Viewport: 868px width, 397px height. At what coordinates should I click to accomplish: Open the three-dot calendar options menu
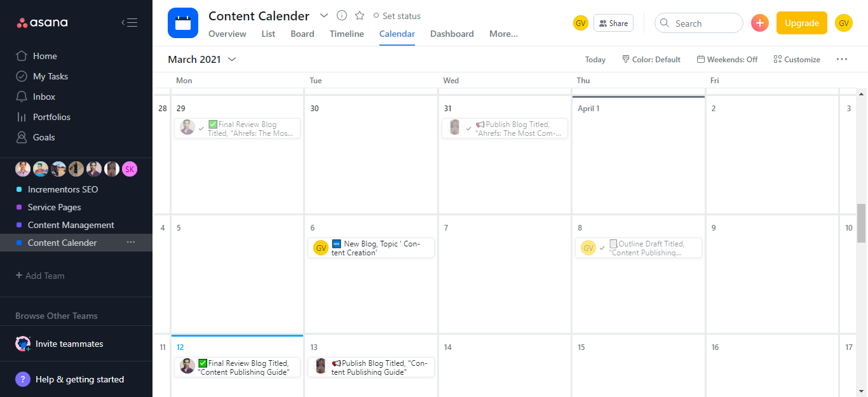(x=842, y=59)
